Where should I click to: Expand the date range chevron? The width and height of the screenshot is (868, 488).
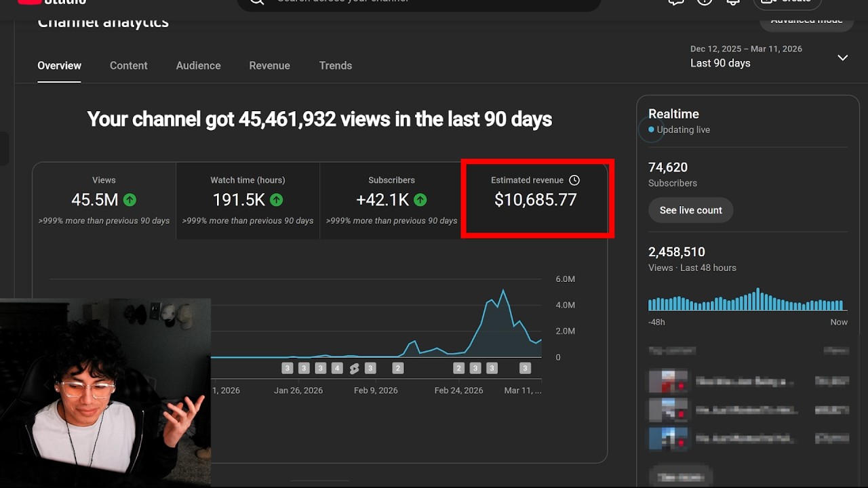(x=842, y=58)
